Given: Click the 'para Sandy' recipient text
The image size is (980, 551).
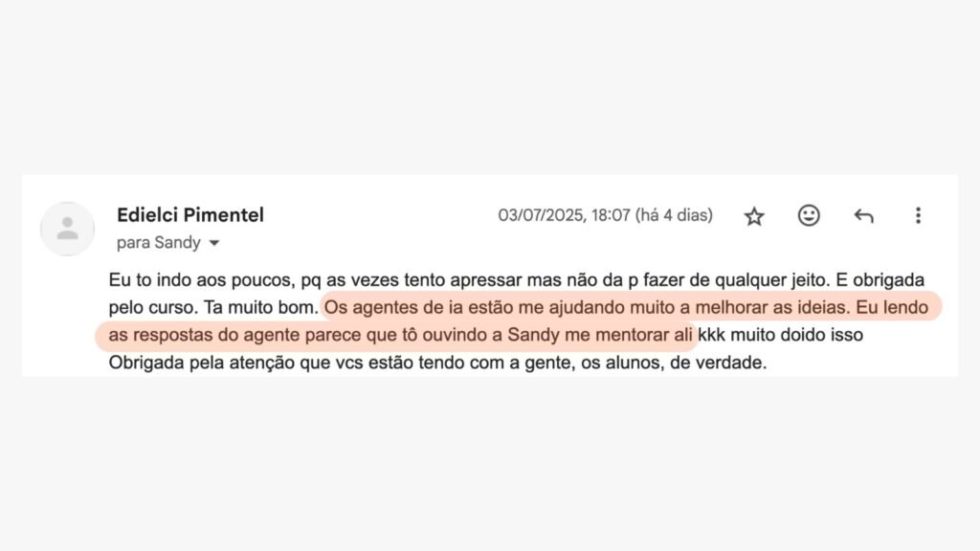Looking at the screenshot, I should coord(158,243).
